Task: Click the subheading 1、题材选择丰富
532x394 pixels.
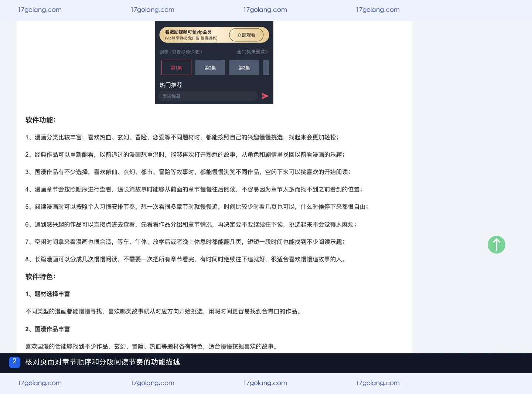Action: point(48,294)
